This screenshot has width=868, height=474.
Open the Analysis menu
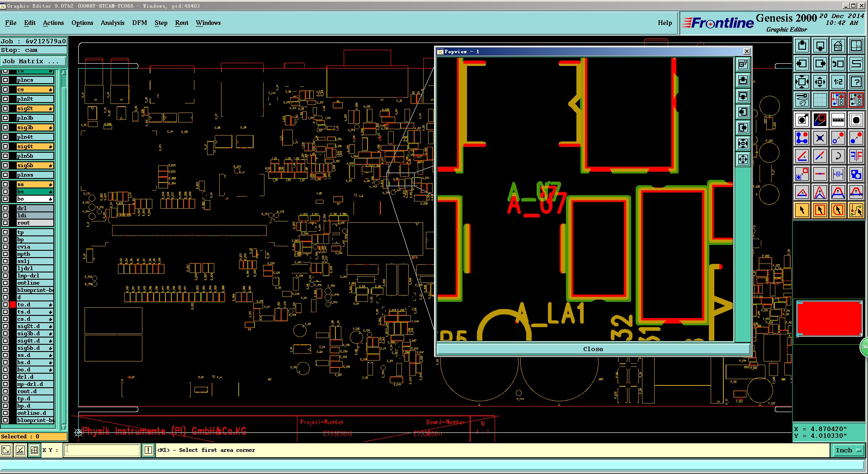(x=113, y=23)
